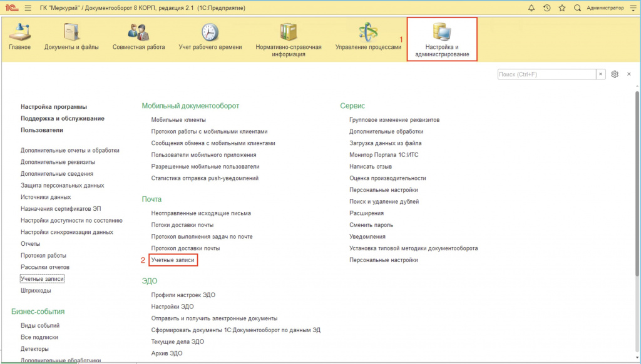The width and height of the screenshot is (641, 364).
Task: Clear the search field with x button
Action: click(x=600, y=74)
